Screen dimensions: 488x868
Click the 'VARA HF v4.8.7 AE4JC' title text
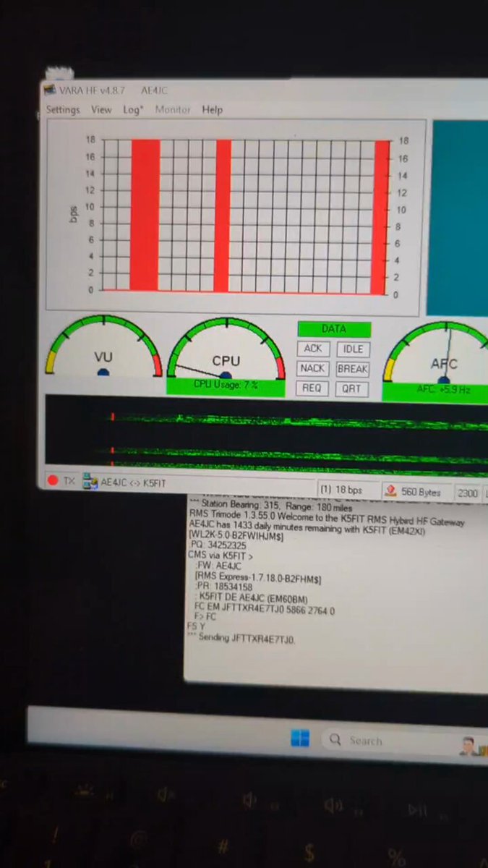click(113, 90)
